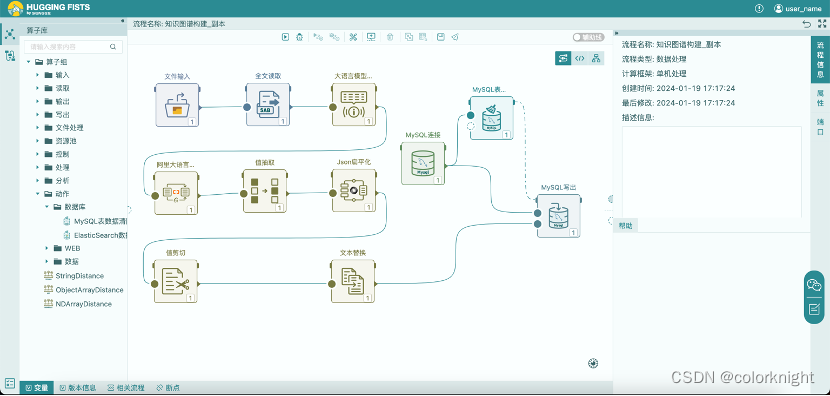
Task: Select the 大语言模型 node on canvas
Action: pos(354,105)
